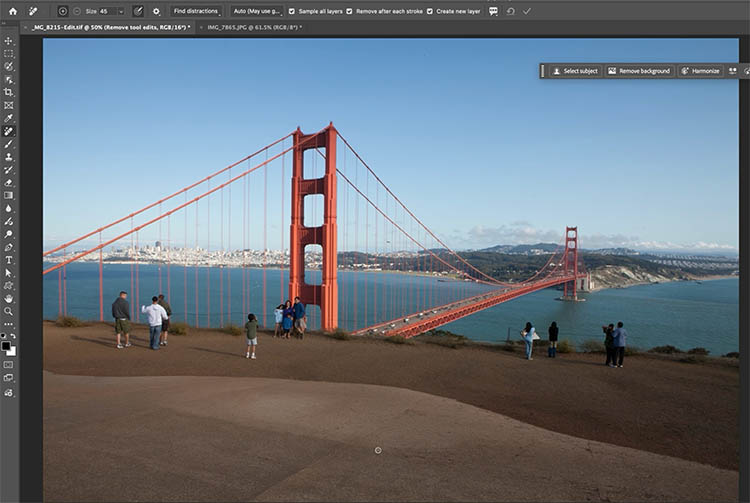This screenshot has width=750, height=503.
Task: Open the generate image icon below screen mode
Action: [9, 393]
